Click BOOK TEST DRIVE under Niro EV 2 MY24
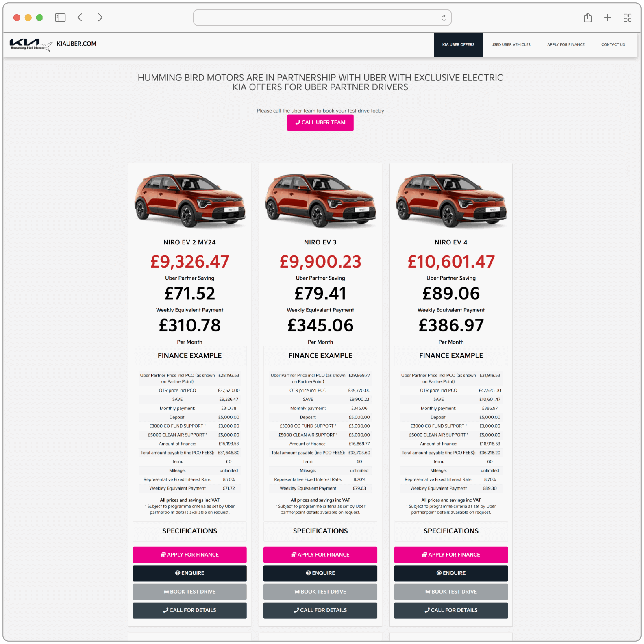 click(190, 592)
